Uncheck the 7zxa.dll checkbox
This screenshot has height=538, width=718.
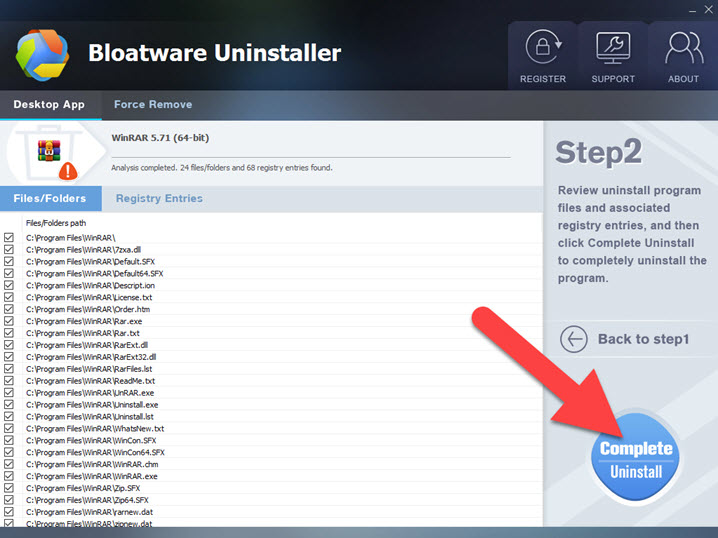(9, 250)
